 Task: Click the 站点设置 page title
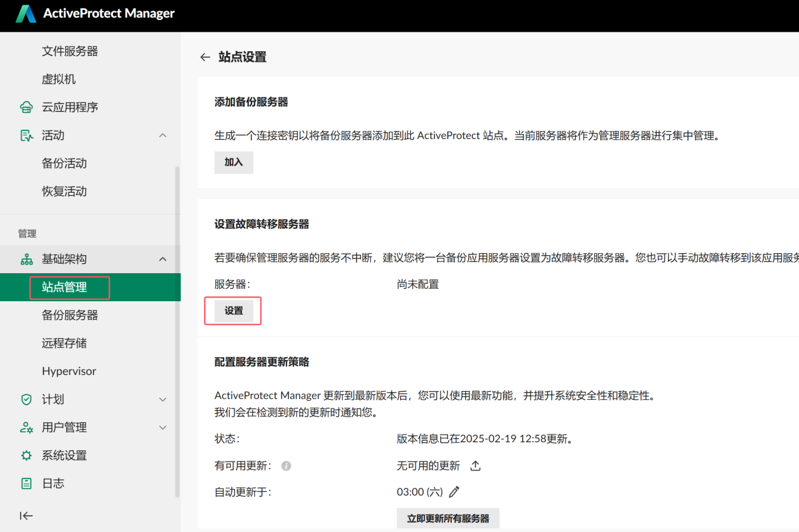point(243,57)
